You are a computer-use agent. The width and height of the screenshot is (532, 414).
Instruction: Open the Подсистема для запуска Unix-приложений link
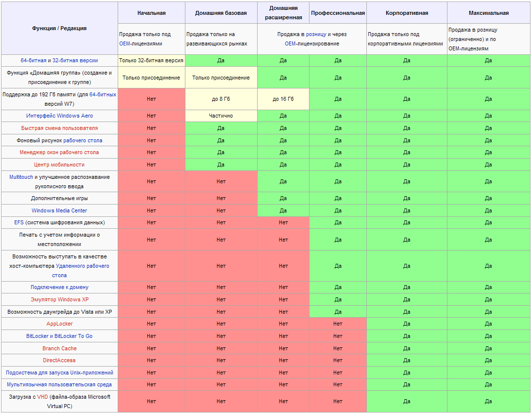tap(59, 373)
